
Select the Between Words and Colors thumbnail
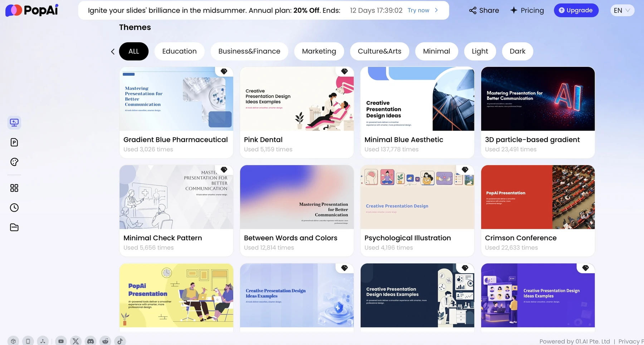coord(297,197)
